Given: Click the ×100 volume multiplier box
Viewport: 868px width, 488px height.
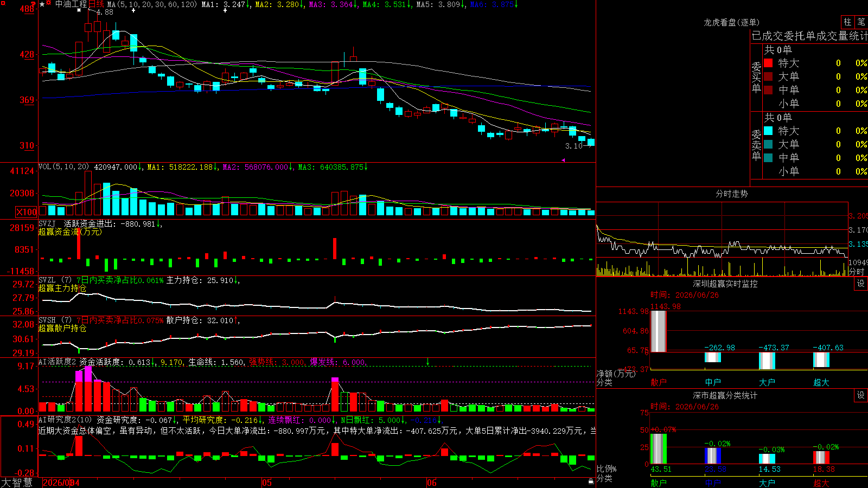Looking at the screenshot, I should click(x=27, y=212).
